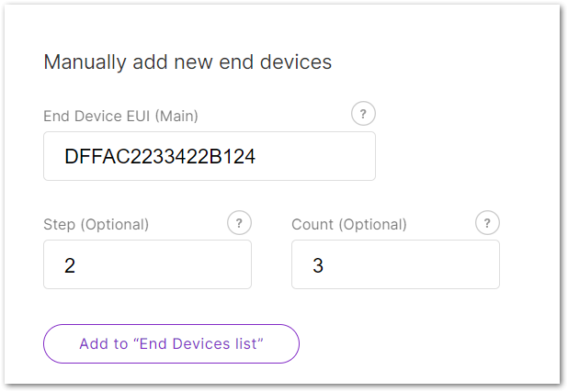Viewport: 568px width, 392px height.
Task: Focus the End Device EUI input field
Action: (x=210, y=156)
